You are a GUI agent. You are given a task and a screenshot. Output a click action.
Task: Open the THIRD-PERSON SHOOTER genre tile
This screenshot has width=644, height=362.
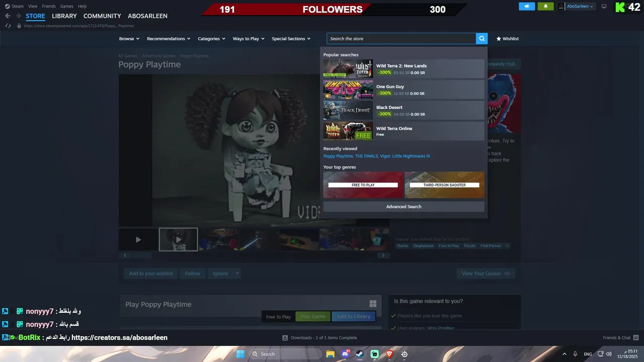(444, 185)
